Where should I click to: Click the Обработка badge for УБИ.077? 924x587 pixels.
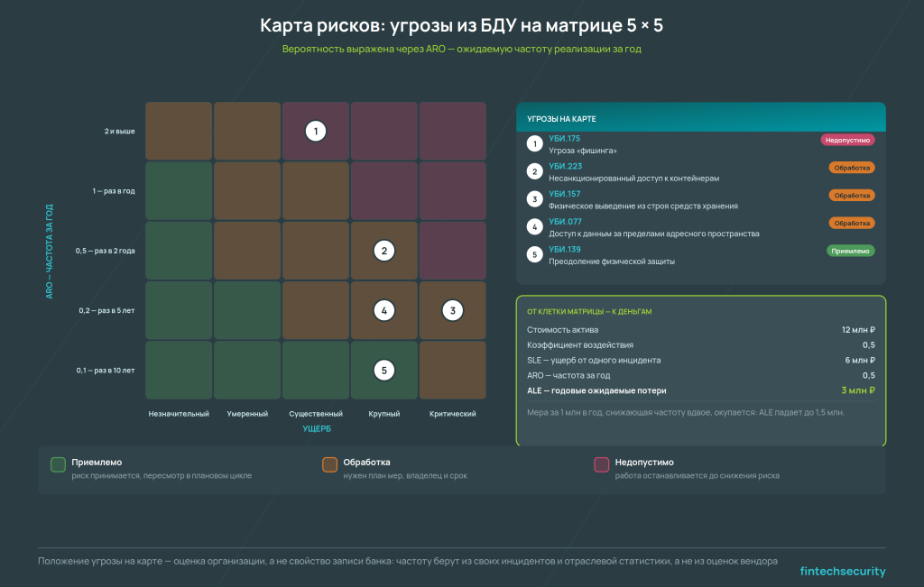pos(852,223)
